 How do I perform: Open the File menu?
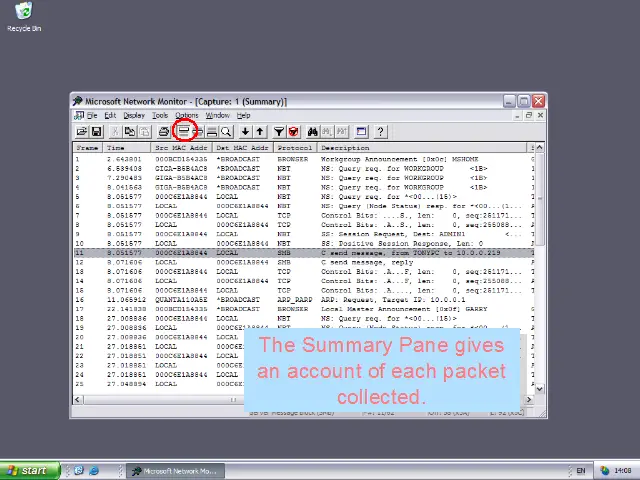pos(92,116)
